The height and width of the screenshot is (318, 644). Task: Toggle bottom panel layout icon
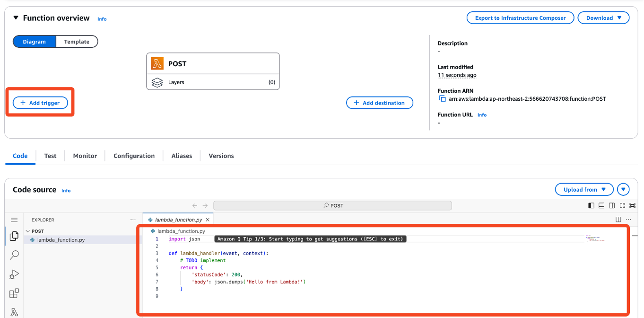(x=601, y=206)
